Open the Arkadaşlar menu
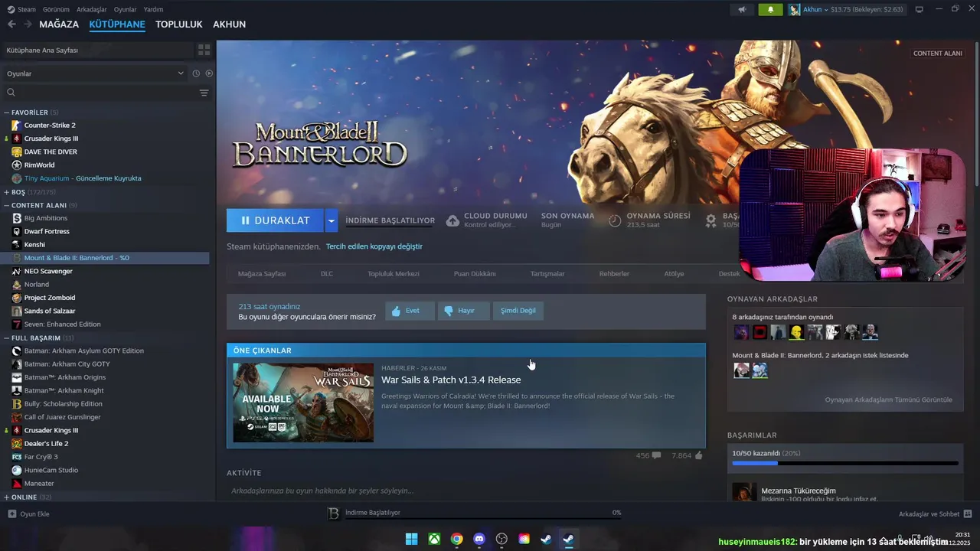The height and width of the screenshot is (551, 980). point(92,9)
